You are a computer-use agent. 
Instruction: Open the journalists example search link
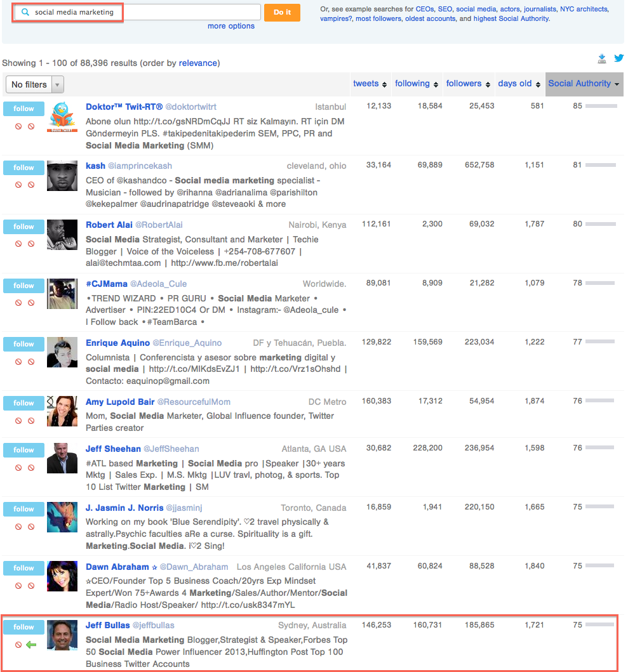[540, 9]
